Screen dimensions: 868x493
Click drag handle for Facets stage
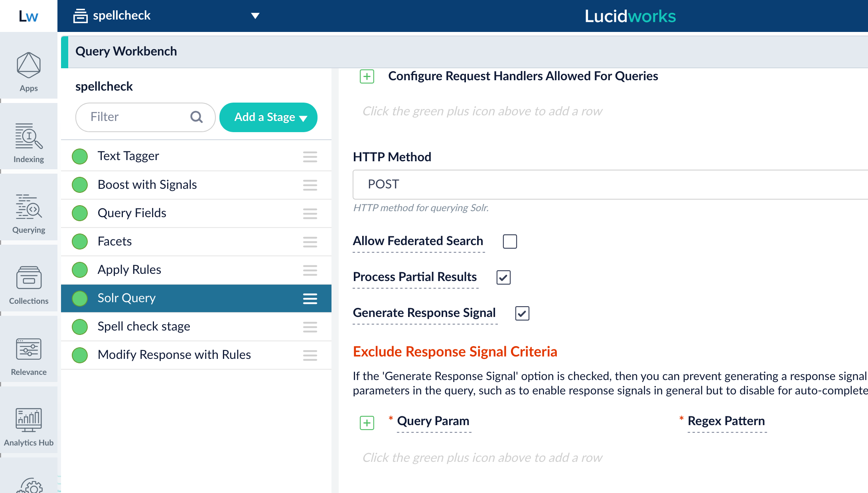coord(310,242)
